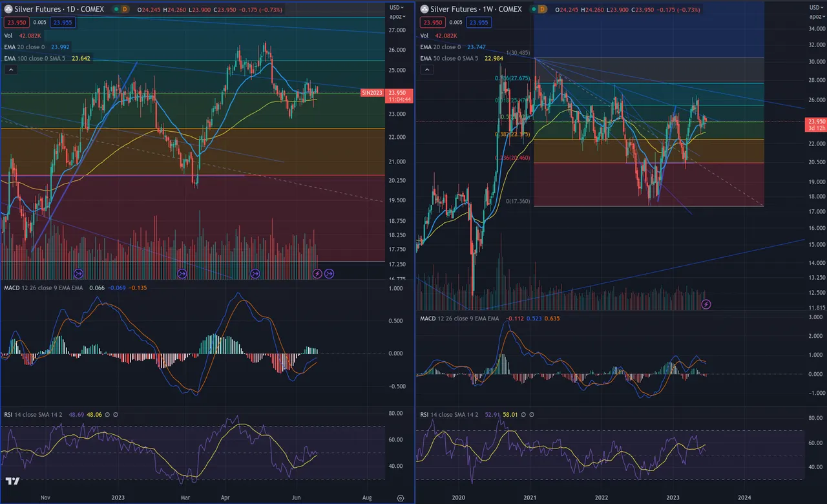
Task: Click the silver symbol logo on 1D chart
Action: tap(8, 10)
